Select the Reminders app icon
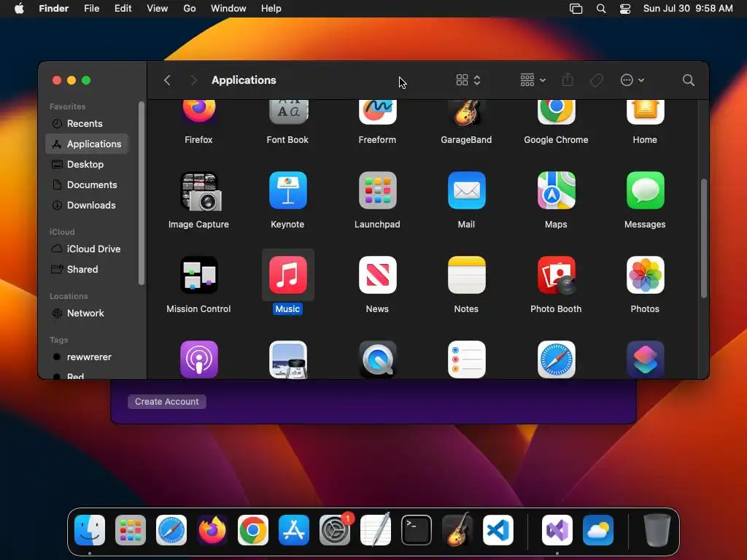The width and height of the screenshot is (747, 560). click(x=466, y=359)
